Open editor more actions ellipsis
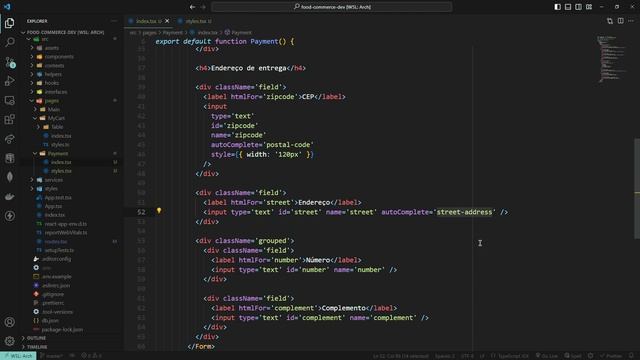The height and width of the screenshot is (360, 640). (631, 21)
